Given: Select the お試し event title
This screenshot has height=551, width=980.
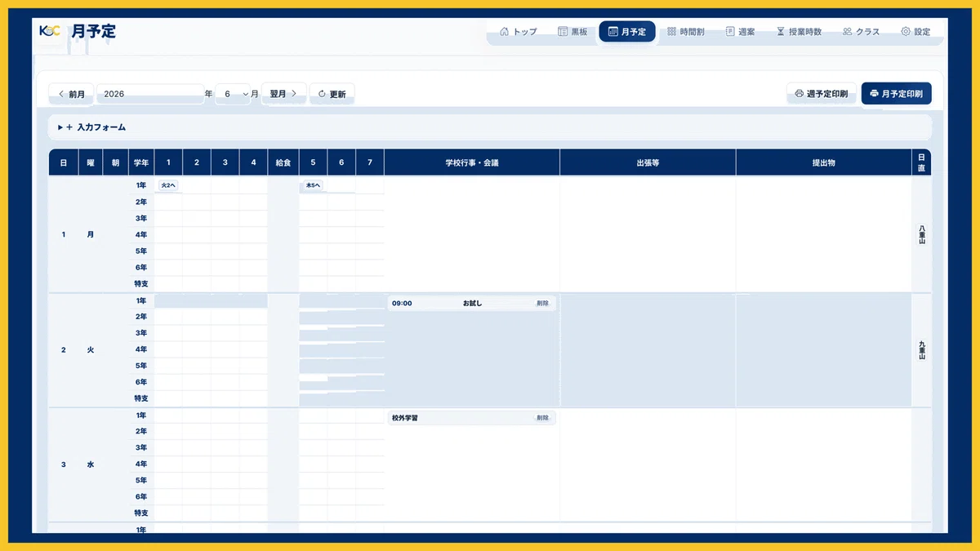Looking at the screenshot, I should pos(473,303).
